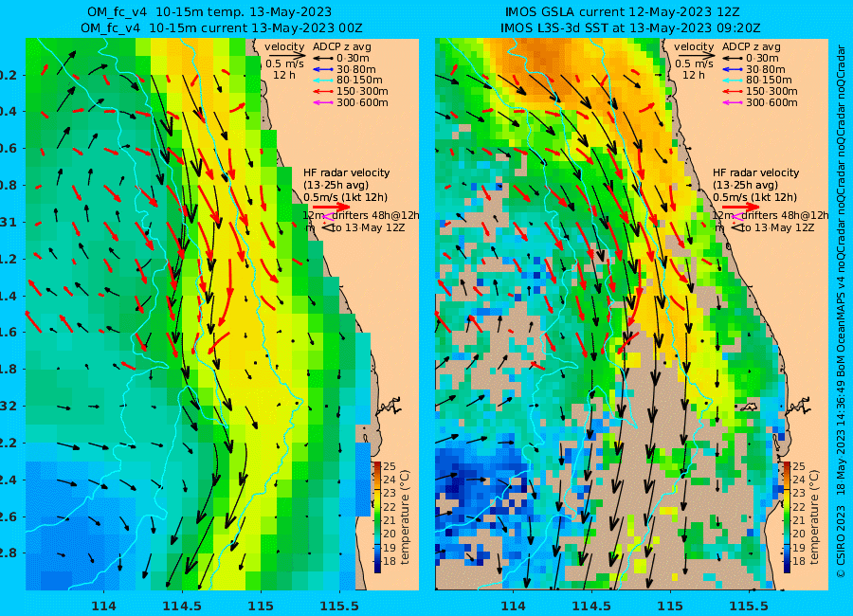Select the right panel temperature color bar
The height and width of the screenshot is (616, 853).
point(787,517)
